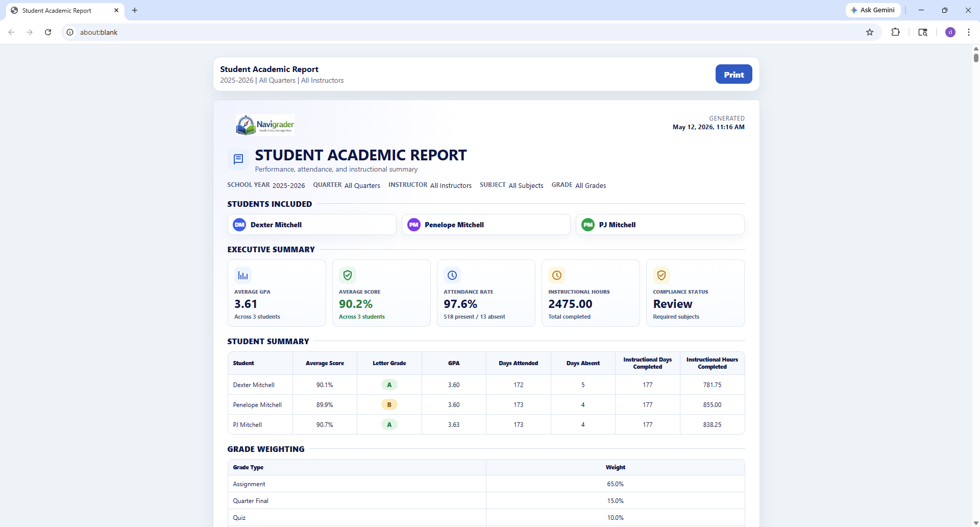
Task: Click the Days Attended column header
Action: tap(519, 363)
